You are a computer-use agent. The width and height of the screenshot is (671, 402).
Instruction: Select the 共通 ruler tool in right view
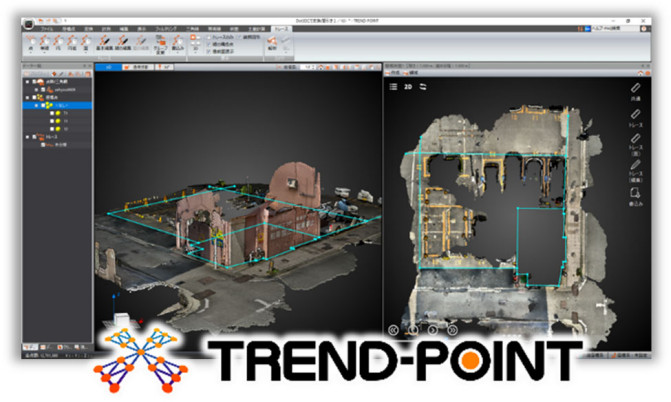pyautogui.click(x=635, y=92)
